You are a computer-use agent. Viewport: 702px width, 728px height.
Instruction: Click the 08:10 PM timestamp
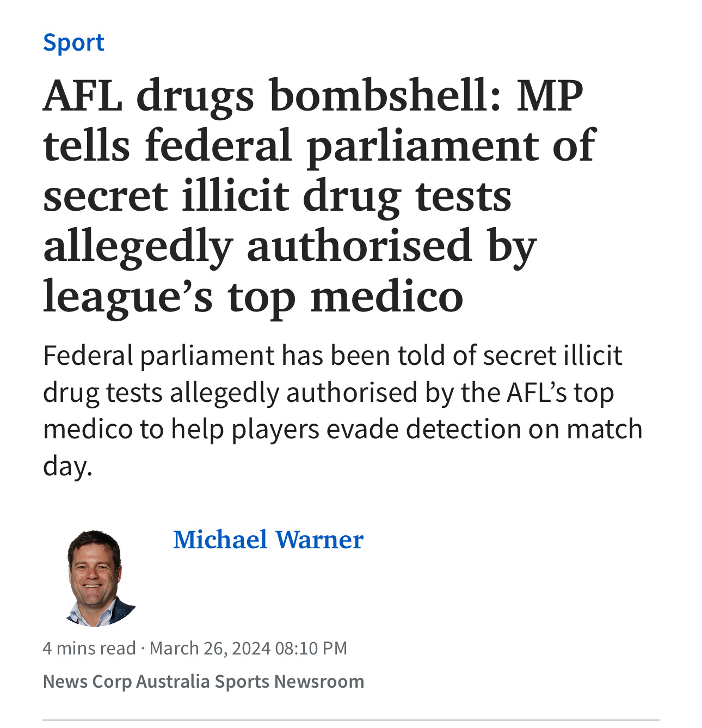[311, 648]
